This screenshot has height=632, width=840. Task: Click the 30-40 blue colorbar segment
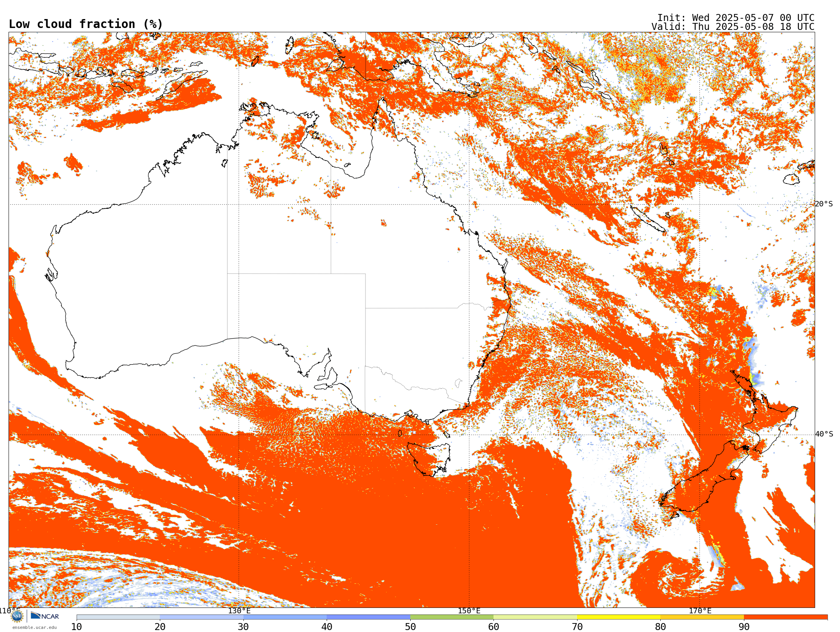pos(285,617)
